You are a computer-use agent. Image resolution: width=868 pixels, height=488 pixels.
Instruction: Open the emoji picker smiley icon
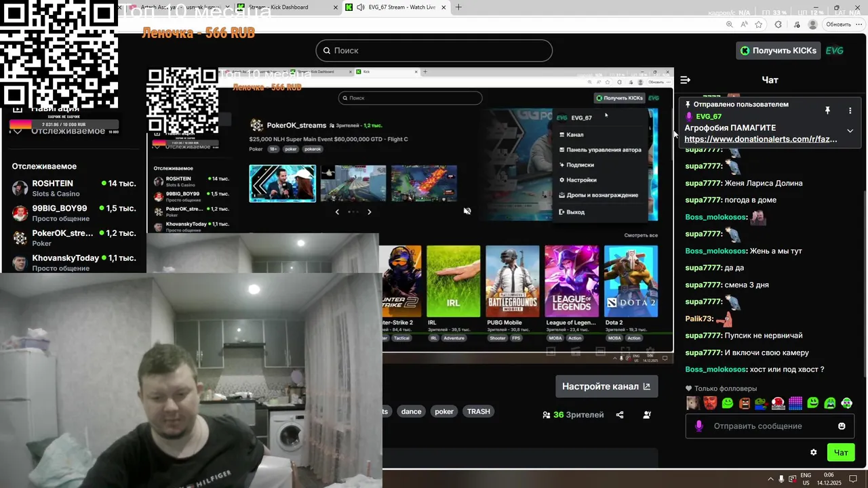click(842, 426)
